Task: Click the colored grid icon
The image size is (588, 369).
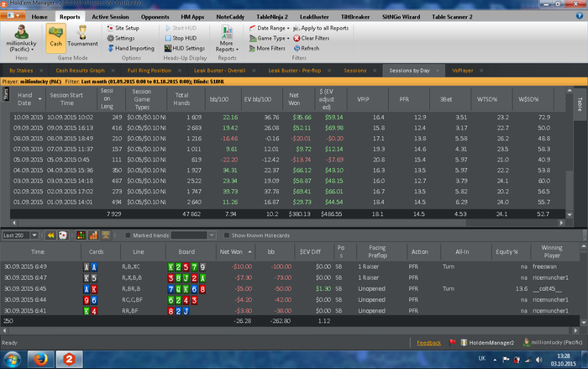Action: point(81,235)
